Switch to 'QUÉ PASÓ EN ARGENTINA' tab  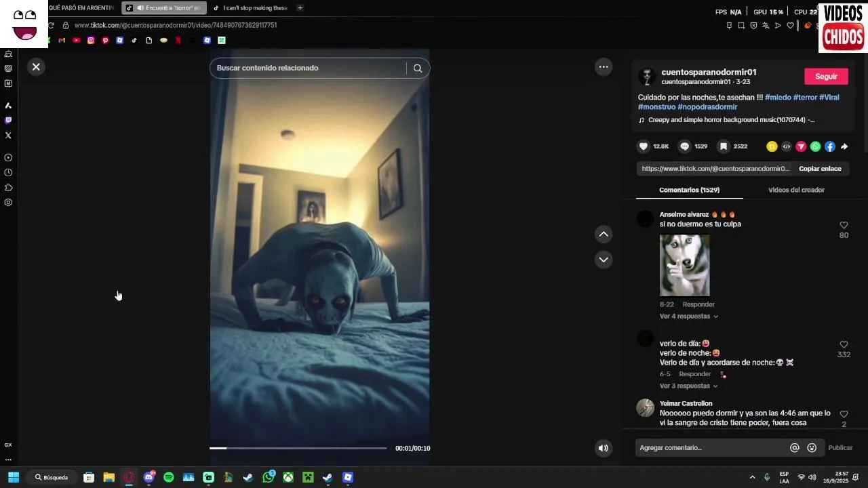click(81, 8)
